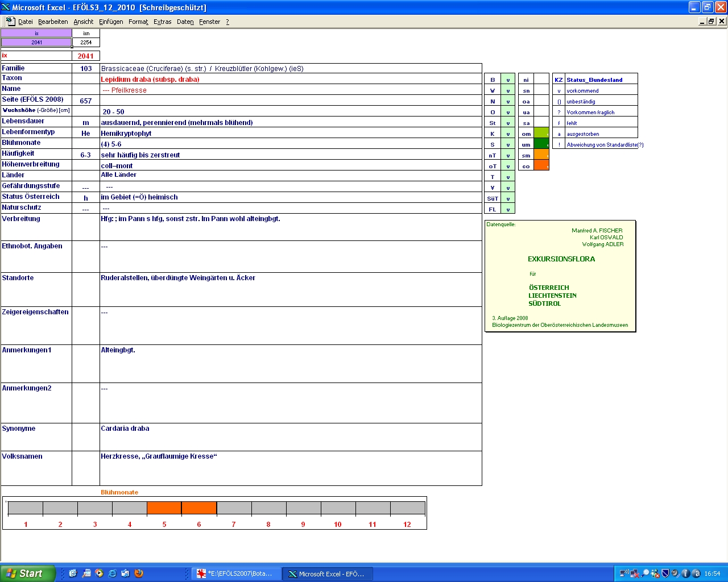
Task: Click the orange swatch next to co
Action: pos(541,166)
